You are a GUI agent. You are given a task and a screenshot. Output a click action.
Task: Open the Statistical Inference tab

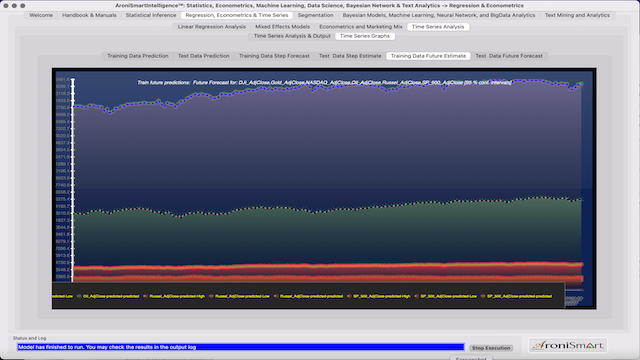click(151, 15)
